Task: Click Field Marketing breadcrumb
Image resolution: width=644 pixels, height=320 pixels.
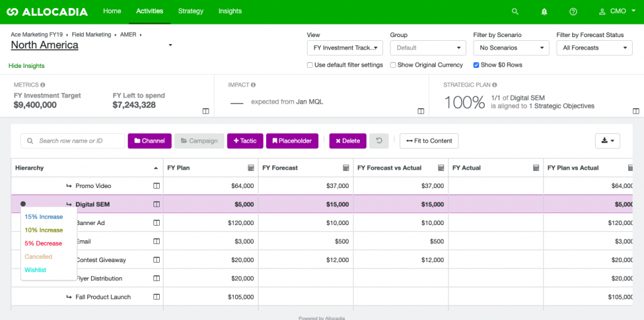Action: click(x=92, y=35)
